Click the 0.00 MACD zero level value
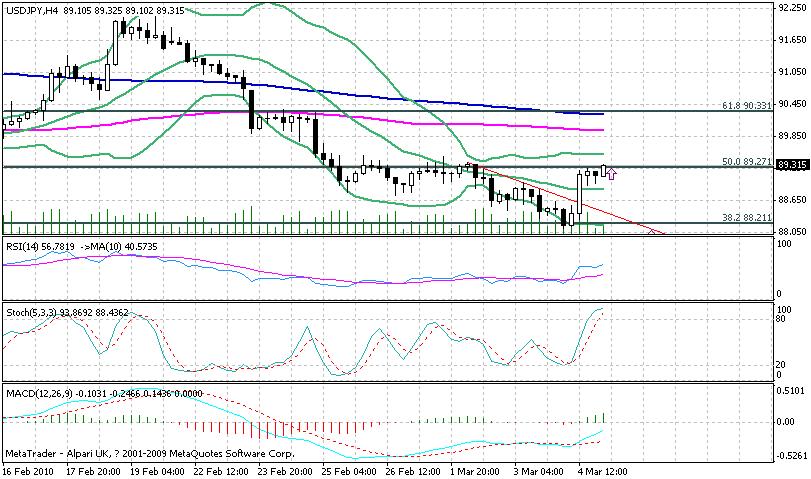The image size is (811, 479). (786, 422)
